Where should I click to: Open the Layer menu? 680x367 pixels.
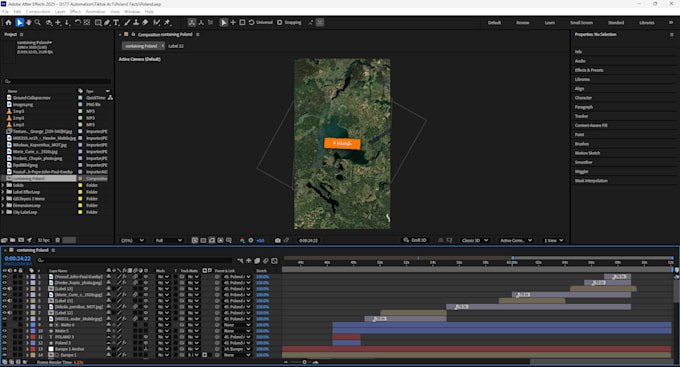60,12
